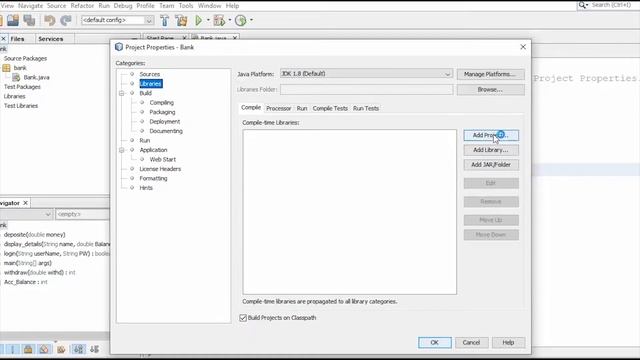Select the Formatting category

(153, 178)
